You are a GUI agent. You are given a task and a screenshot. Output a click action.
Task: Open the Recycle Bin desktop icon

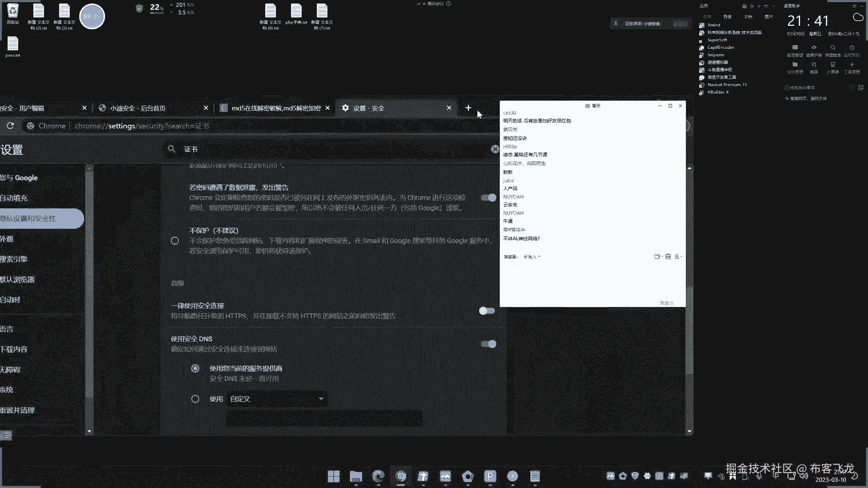click(x=13, y=14)
